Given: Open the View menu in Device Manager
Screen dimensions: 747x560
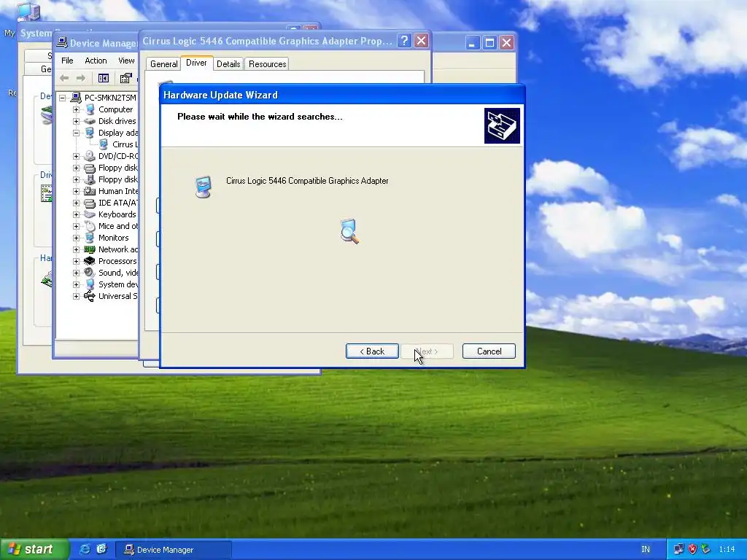Looking at the screenshot, I should (x=126, y=61).
